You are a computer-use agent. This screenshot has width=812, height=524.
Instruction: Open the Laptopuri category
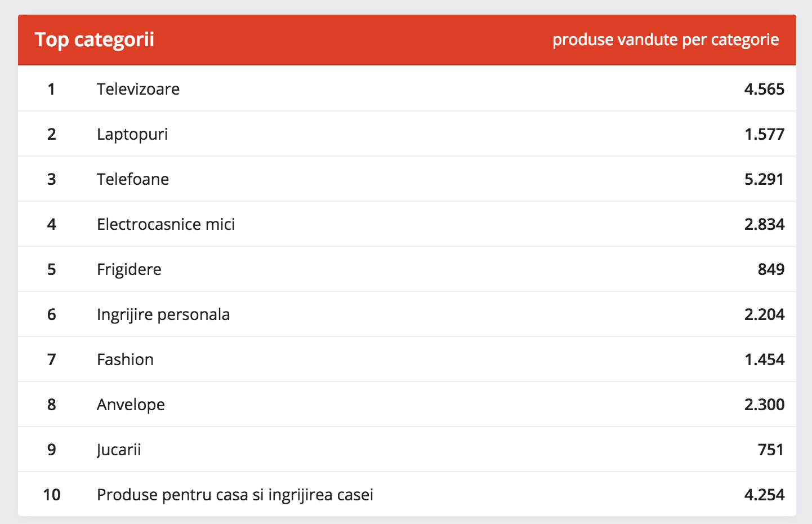pos(132,134)
